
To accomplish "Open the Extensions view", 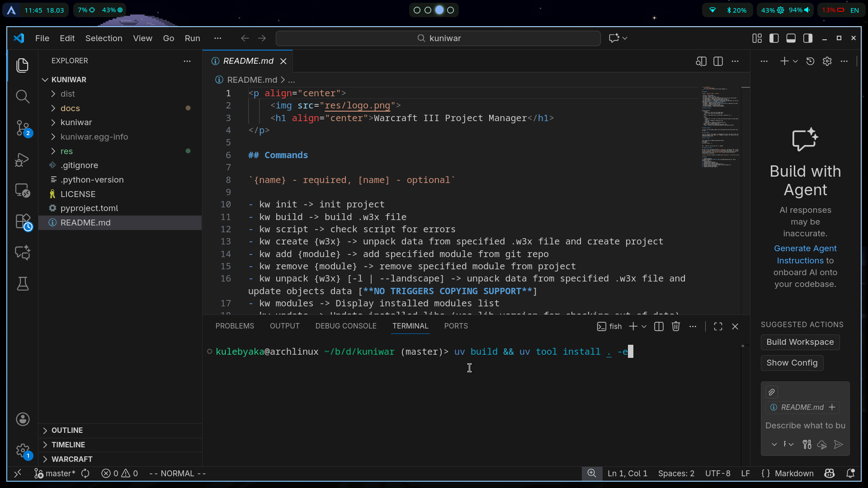I will pos(22,221).
